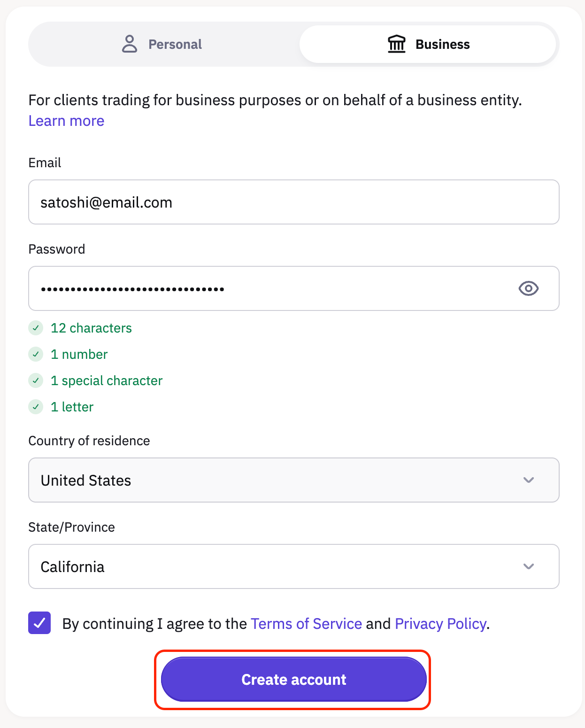Image resolution: width=585 pixels, height=728 pixels.
Task: Click the green checkmark beside 12 characters
Action: (x=36, y=328)
